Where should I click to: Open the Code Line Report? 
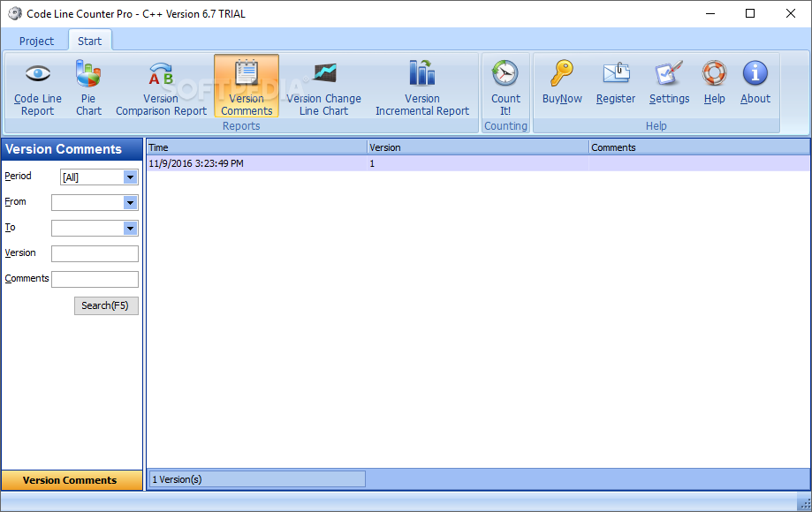pos(37,87)
